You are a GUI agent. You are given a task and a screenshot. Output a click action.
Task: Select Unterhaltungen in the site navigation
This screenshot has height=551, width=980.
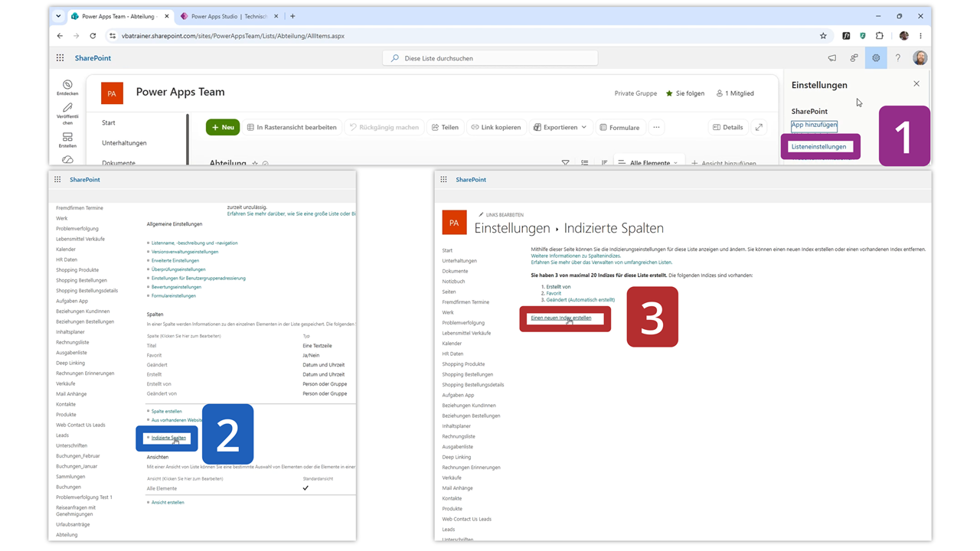[x=124, y=143]
